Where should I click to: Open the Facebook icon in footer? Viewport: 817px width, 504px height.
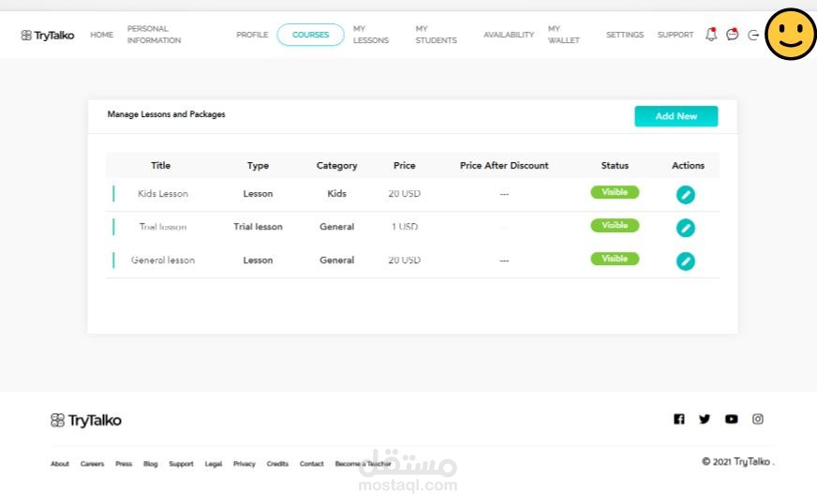point(679,419)
